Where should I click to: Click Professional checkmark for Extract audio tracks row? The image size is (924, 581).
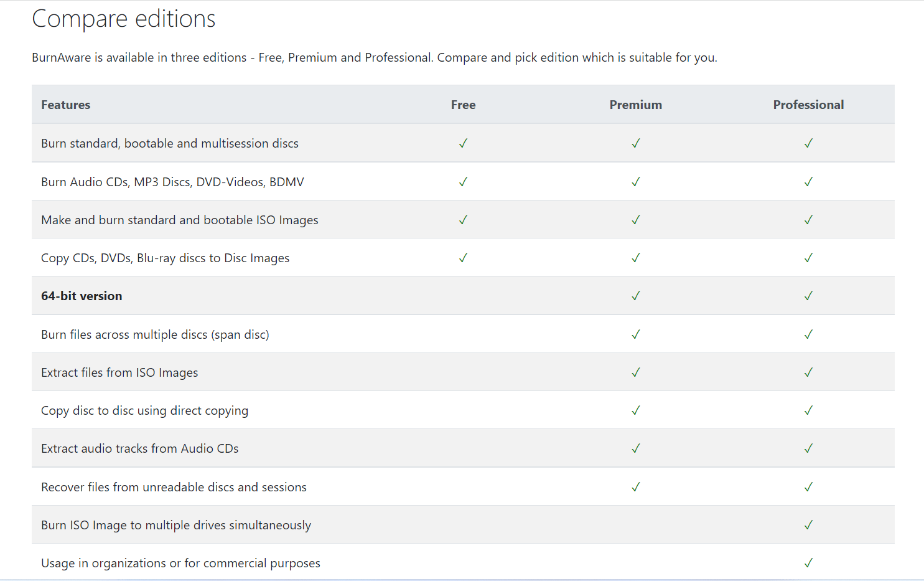point(808,448)
